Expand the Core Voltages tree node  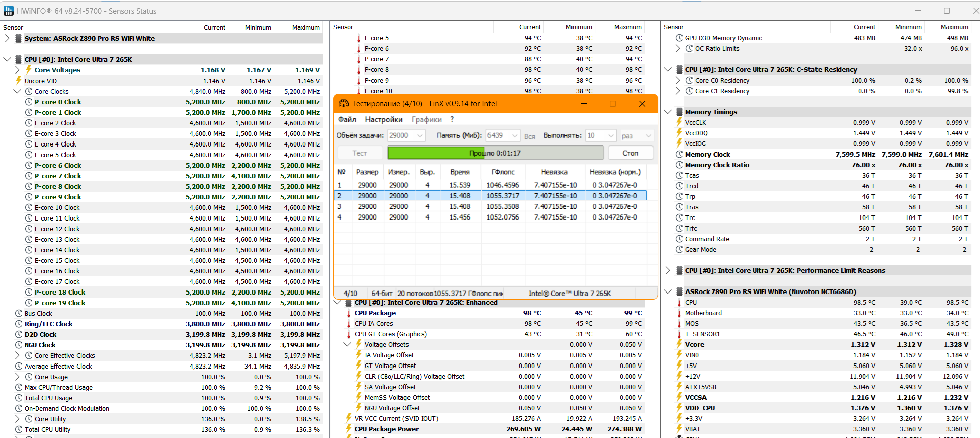click(x=18, y=70)
